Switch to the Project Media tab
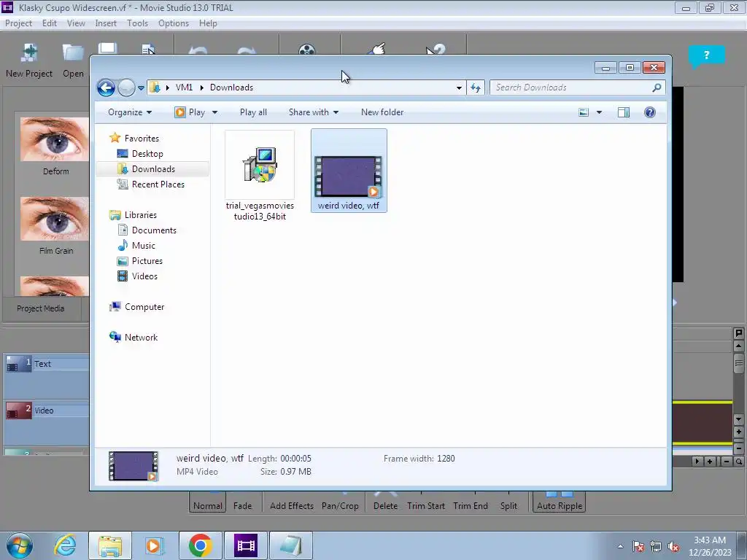Viewport: 747px width, 560px height. click(x=41, y=308)
